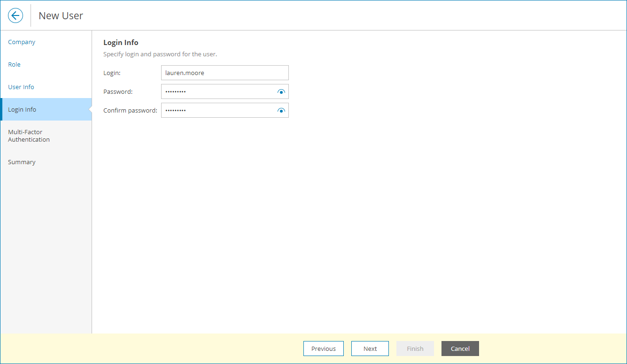
Task: Reveal the Password using the eye icon
Action: click(x=281, y=91)
